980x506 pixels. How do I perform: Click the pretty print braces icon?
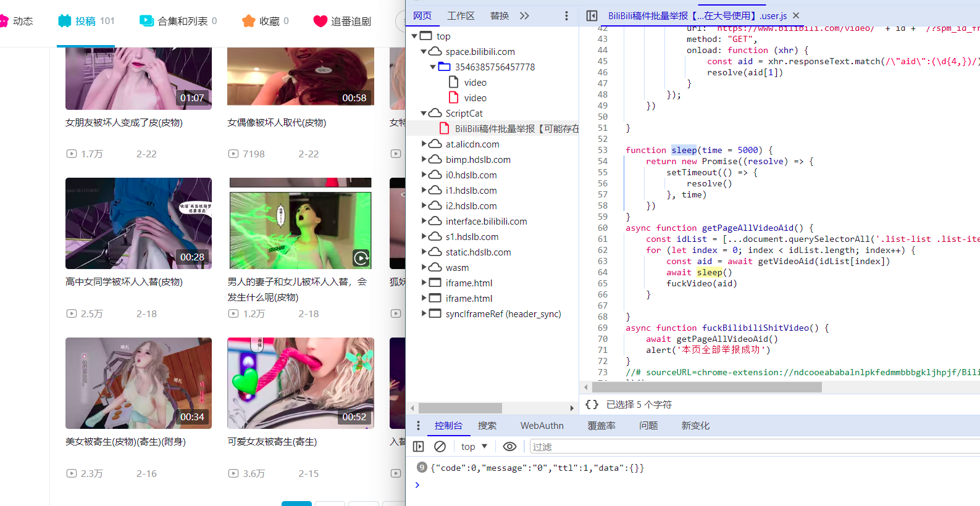(x=592, y=404)
